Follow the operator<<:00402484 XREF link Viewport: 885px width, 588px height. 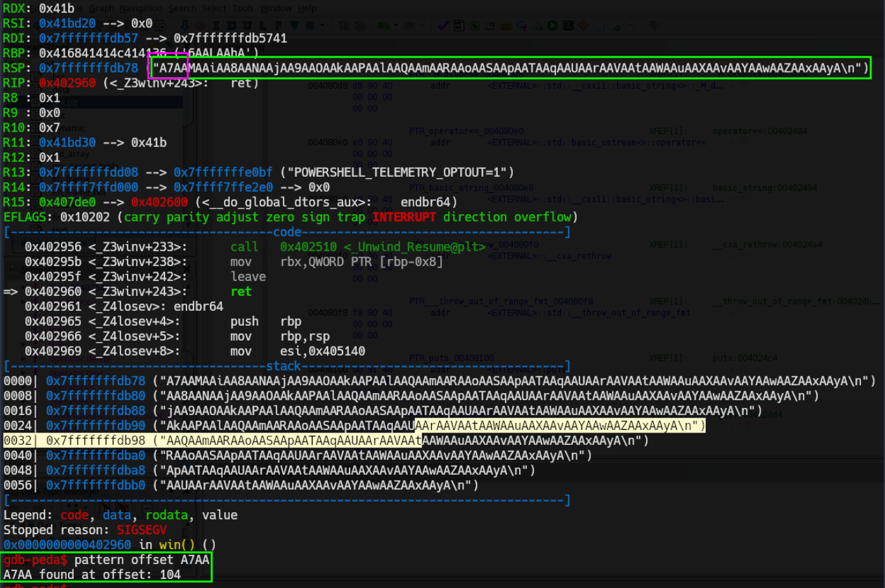(760, 131)
